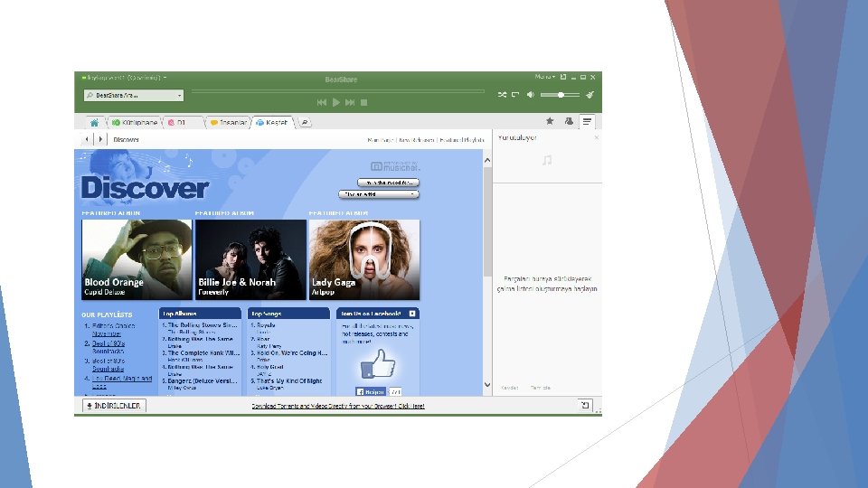Mute the volume speaker icon
The width and height of the screenshot is (868, 488).
tap(531, 95)
